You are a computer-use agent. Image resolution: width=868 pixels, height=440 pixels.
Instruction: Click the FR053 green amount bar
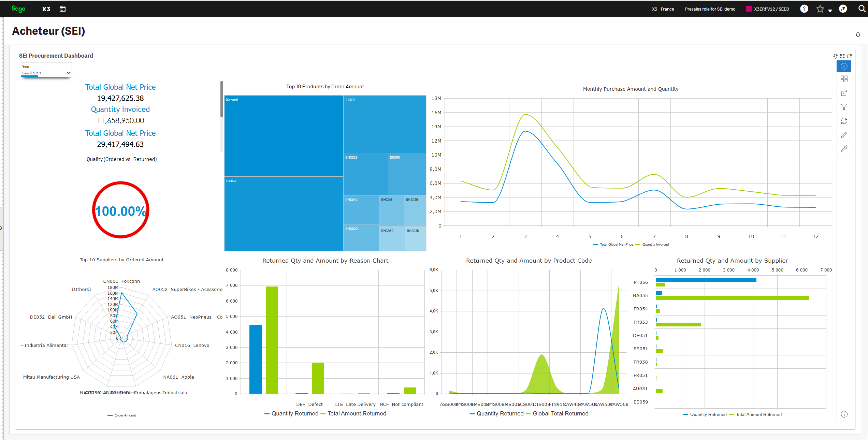(678, 325)
